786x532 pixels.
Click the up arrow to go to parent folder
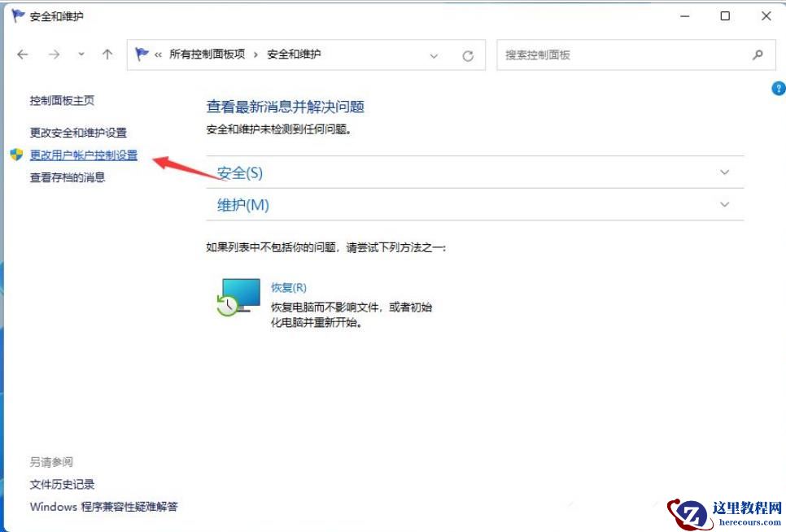(x=107, y=55)
